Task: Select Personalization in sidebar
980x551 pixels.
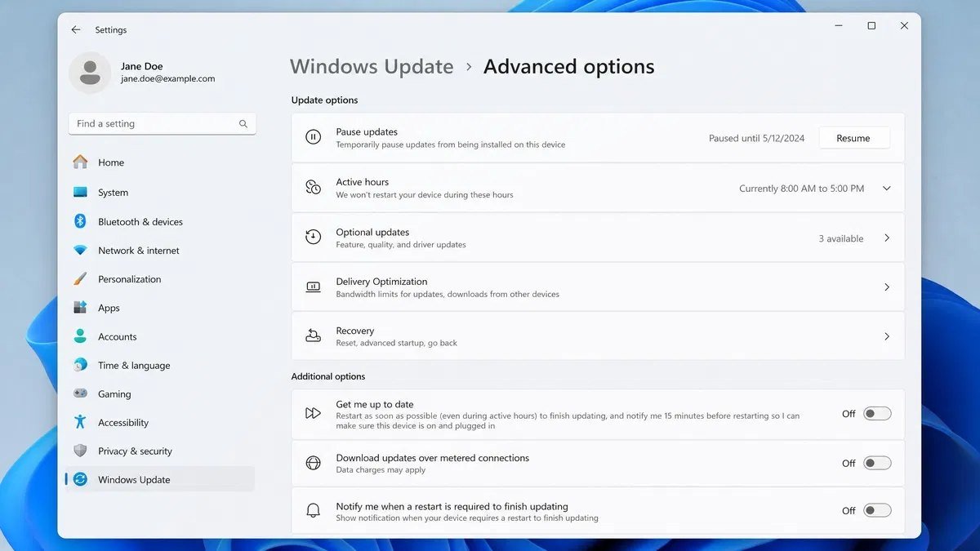Action: (x=161, y=279)
